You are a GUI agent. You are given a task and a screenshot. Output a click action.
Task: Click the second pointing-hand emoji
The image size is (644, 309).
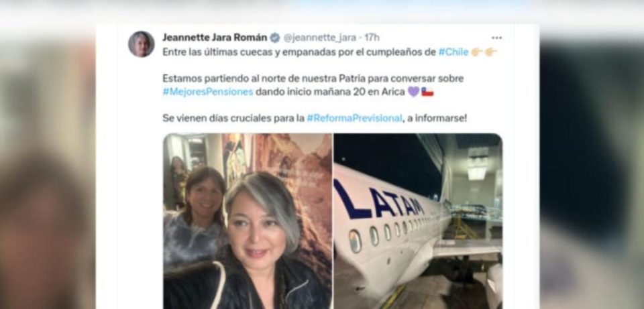(x=491, y=52)
